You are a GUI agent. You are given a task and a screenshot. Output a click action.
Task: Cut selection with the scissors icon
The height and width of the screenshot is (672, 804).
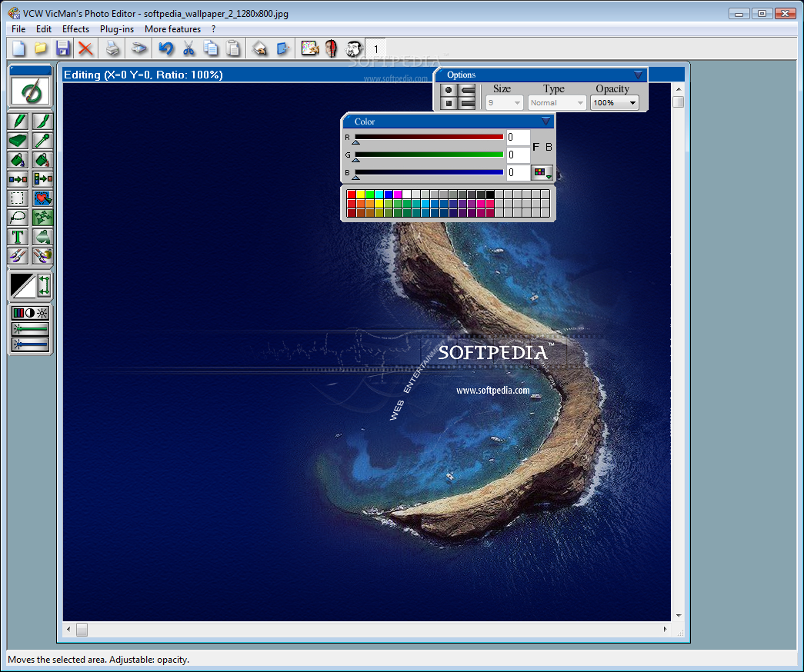(x=188, y=48)
